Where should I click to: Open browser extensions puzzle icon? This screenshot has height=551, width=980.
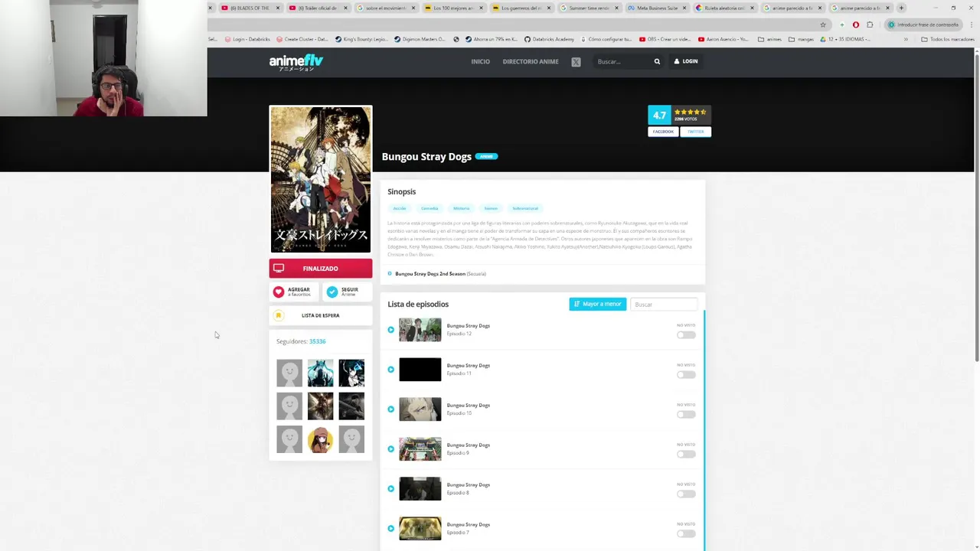pos(870,24)
